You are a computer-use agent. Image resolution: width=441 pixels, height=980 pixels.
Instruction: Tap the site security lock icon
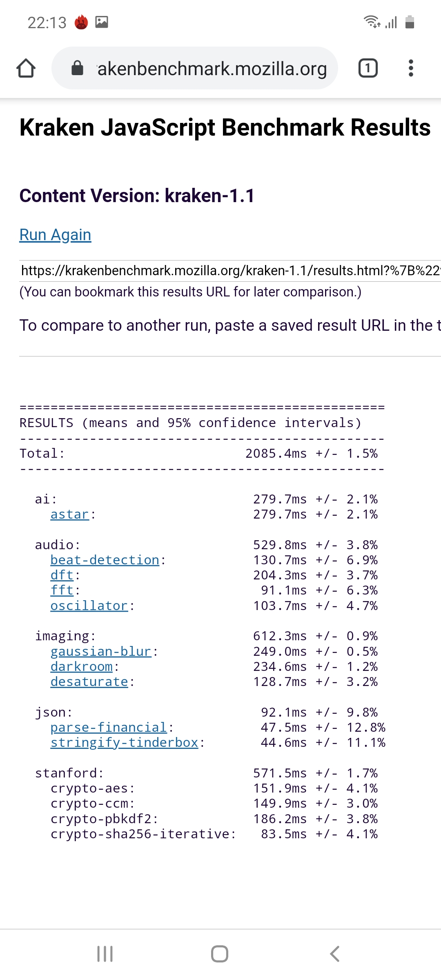point(77,68)
